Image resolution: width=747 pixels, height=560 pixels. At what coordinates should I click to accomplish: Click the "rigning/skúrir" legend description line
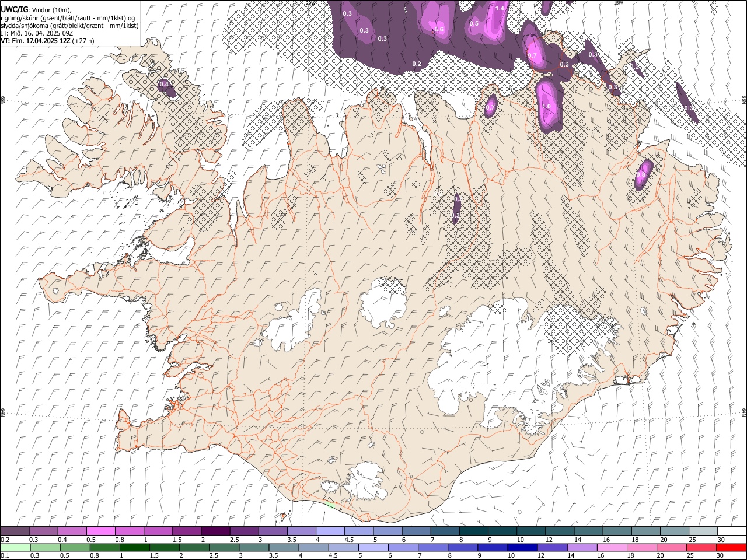(68, 18)
